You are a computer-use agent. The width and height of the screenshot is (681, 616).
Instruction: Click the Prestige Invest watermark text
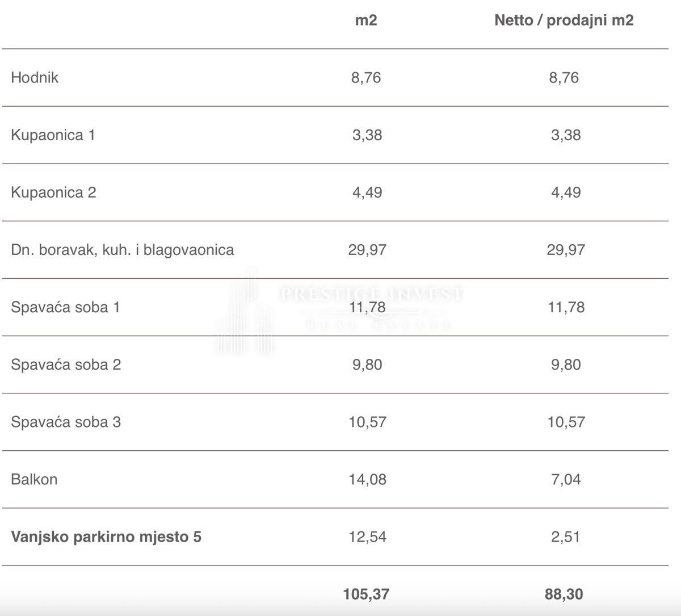[372, 294]
